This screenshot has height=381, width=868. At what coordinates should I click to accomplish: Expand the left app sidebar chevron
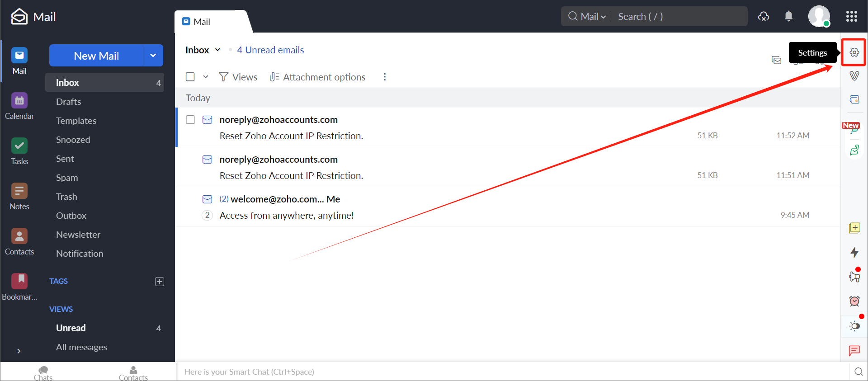(x=19, y=351)
